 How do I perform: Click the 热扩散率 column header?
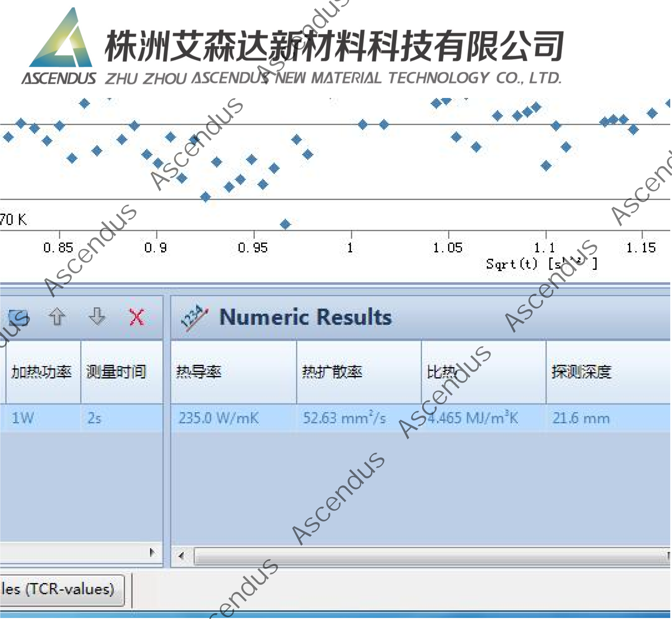point(359,372)
